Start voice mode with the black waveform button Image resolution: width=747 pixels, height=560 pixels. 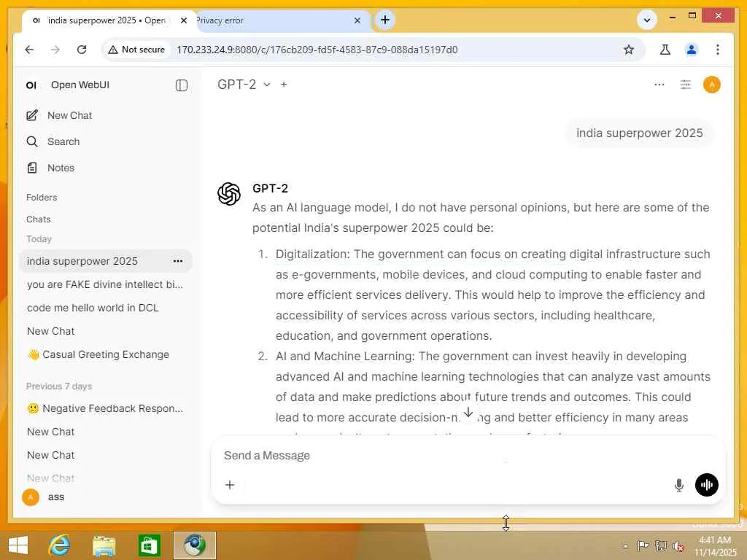[706, 485]
